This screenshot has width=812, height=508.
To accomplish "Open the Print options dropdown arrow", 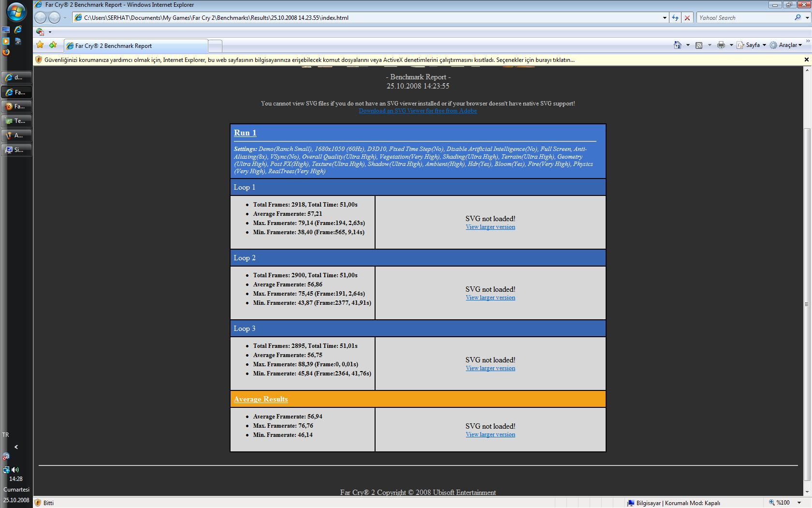I will (731, 45).
